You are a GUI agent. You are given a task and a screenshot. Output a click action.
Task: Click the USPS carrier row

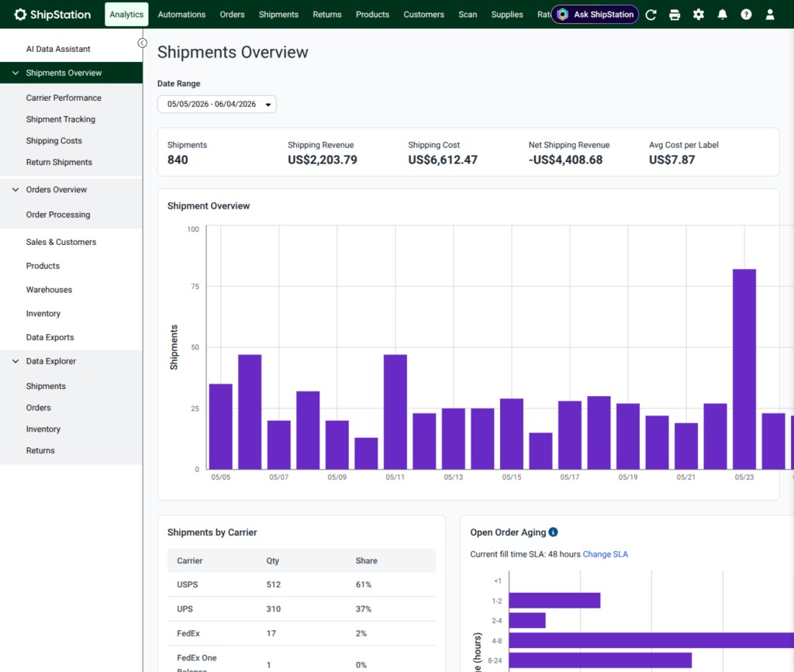tap(302, 584)
